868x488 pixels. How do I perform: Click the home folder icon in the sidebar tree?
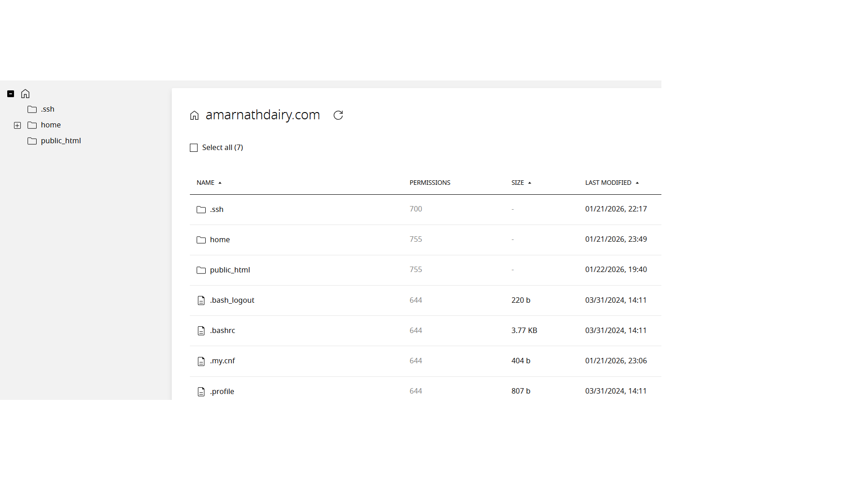pos(32,125)
